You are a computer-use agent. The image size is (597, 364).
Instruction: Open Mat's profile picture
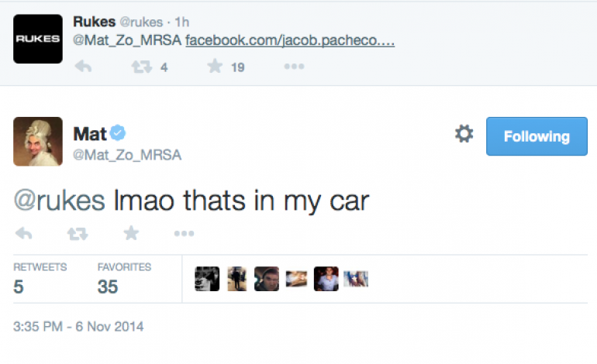[x=38, y=142]
